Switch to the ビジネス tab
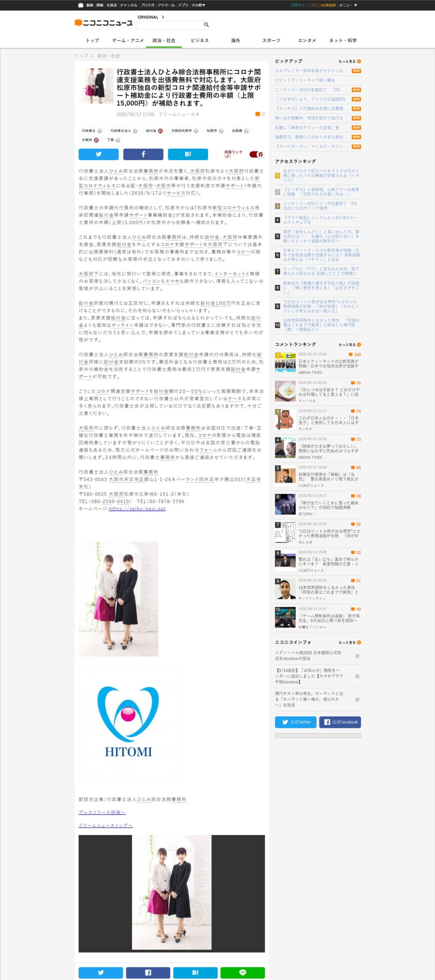 (x=200, y=40)
